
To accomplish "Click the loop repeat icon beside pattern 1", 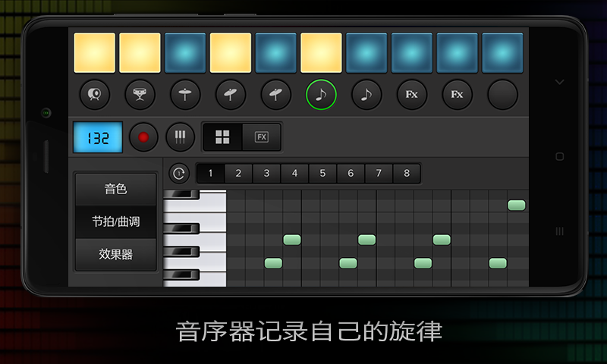I will click(179, 174).
